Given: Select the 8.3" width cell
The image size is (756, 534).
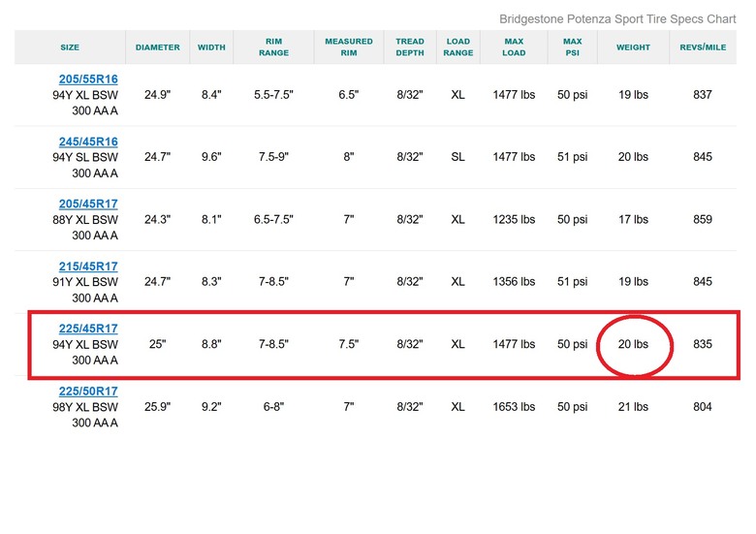Looking at the screenshot, I should [211, 282].
